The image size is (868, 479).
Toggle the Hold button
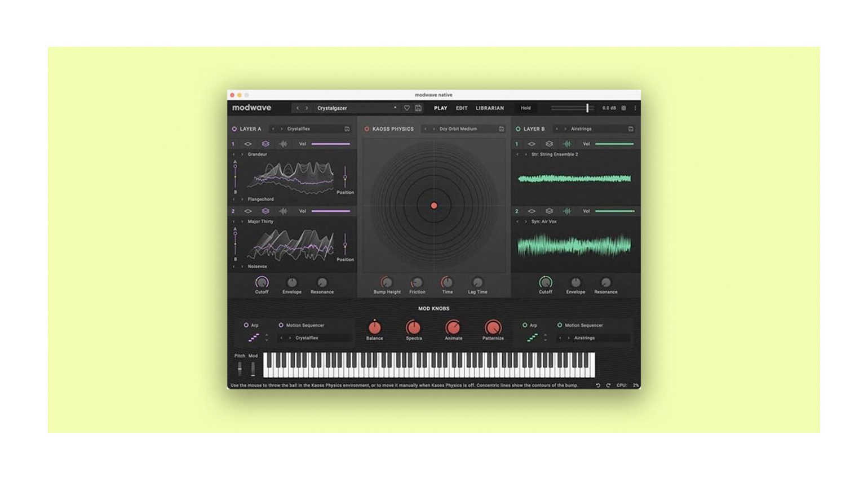click(526, 108)
